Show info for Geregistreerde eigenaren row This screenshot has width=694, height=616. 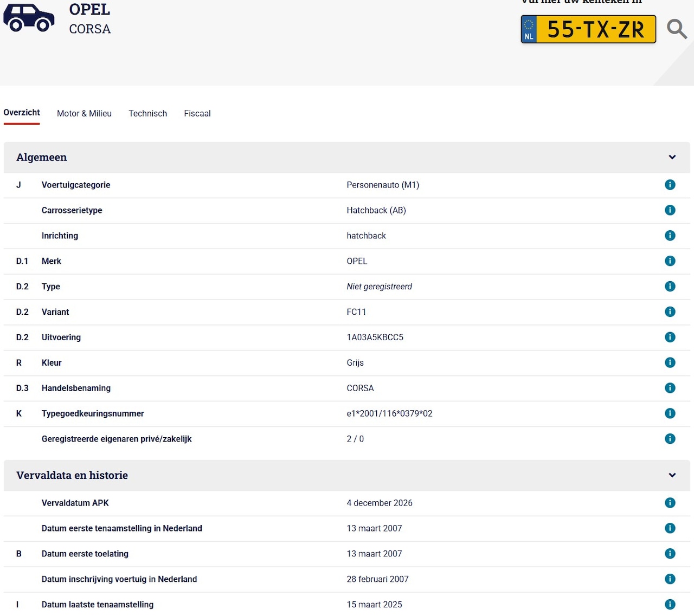point(670,439)
